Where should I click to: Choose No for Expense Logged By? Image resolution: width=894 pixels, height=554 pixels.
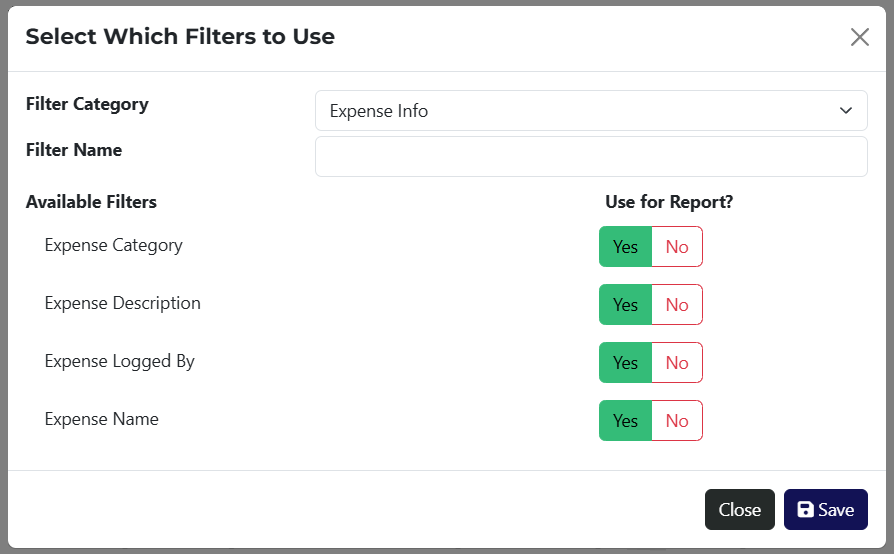pyautogui.click(x=677, y=363)
